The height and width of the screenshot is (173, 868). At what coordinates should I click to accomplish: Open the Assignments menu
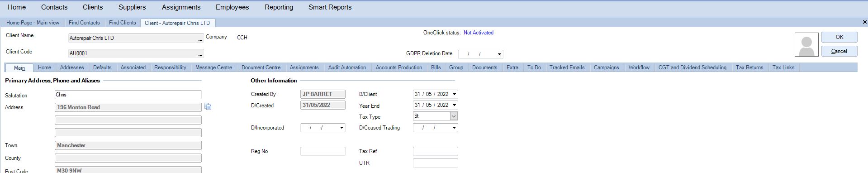tap(181, 7)
